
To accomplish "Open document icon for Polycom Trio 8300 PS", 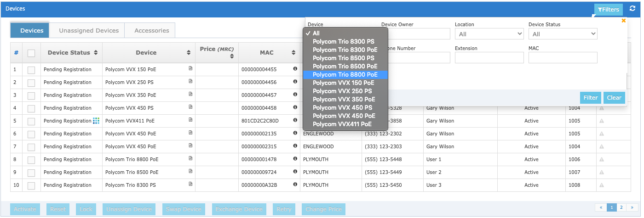I will 190,184.
